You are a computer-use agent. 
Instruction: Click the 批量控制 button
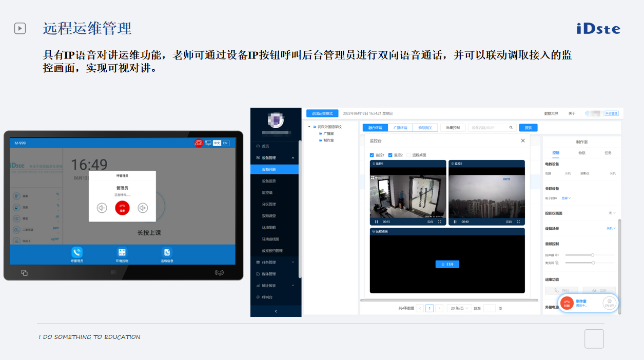pyautogui.click(x=453, y=128)
